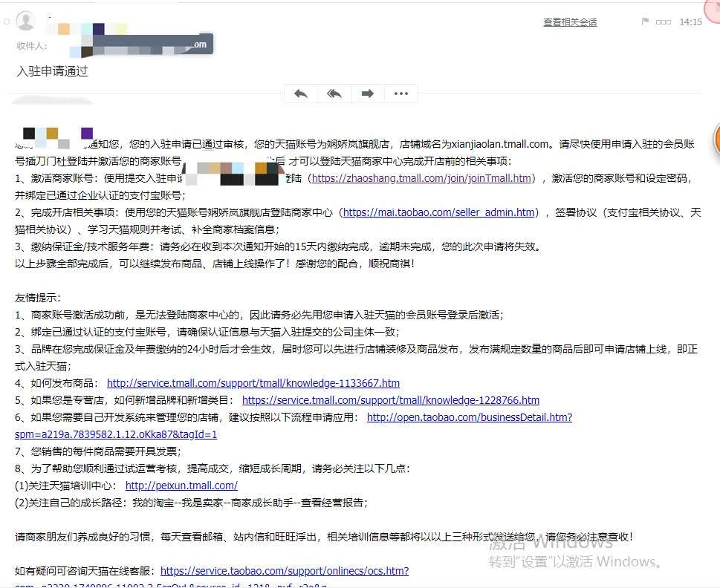
Task: Click the paragraph 请商家朋友们养成良好的习惯
Action: click(x=324, y=537)
